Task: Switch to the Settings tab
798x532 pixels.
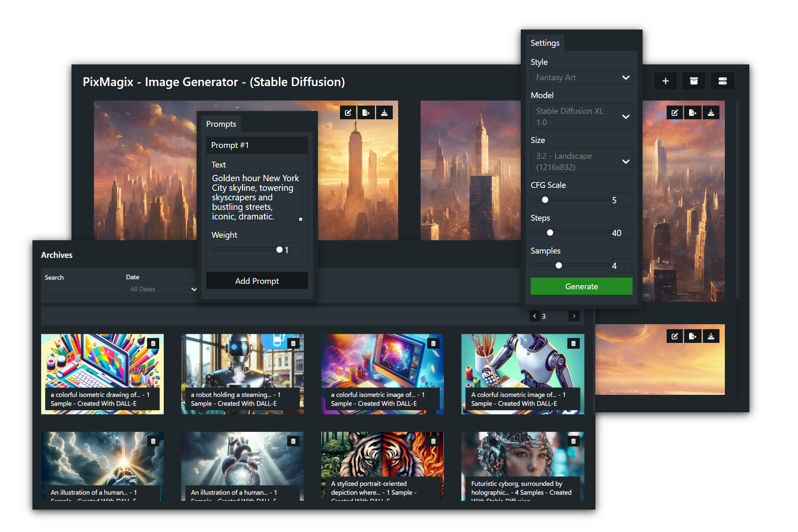Action: pos(545,43)
